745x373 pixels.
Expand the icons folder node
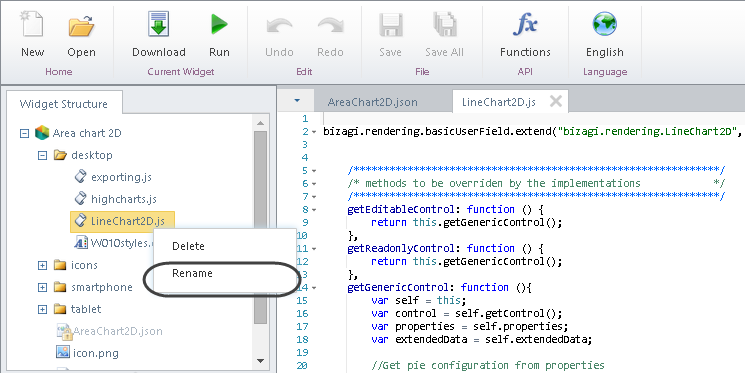tap(42, 265)
